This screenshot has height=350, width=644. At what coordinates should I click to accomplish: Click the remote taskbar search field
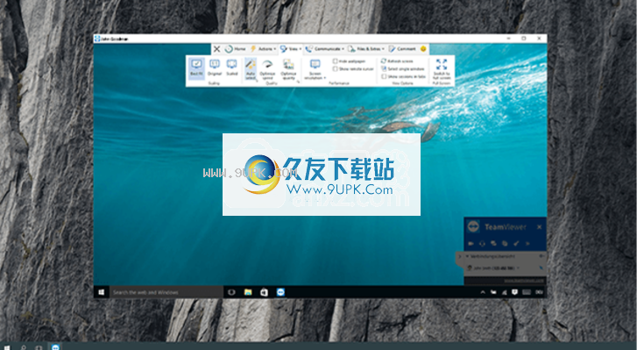166,292
